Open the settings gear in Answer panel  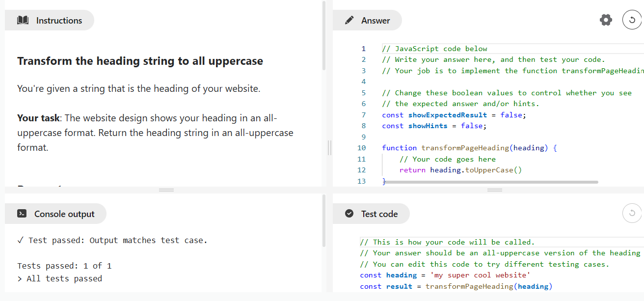(606, 20)
